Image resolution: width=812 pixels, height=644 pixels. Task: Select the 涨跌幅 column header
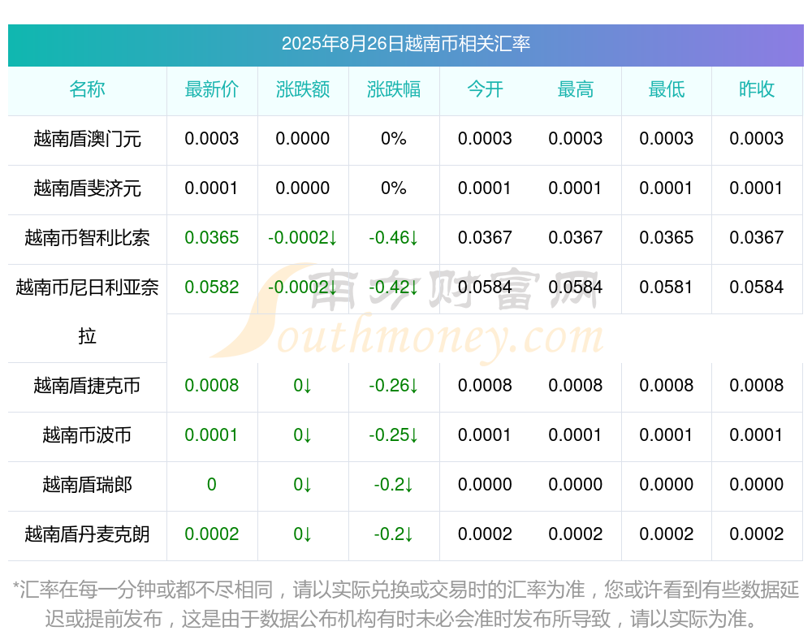394,89
